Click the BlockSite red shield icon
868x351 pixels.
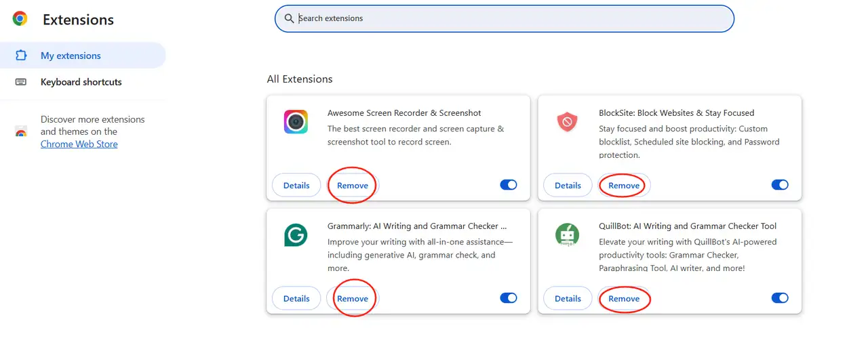[x=567, y=122]
